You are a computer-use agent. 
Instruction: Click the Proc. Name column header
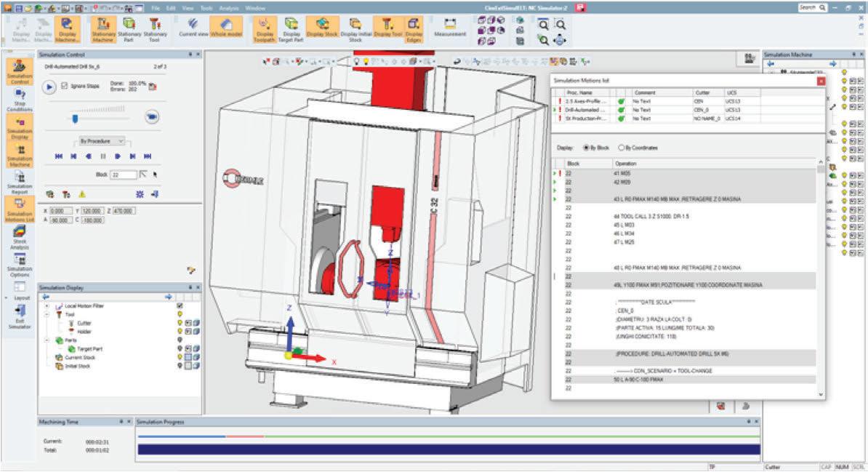(589, 92)
